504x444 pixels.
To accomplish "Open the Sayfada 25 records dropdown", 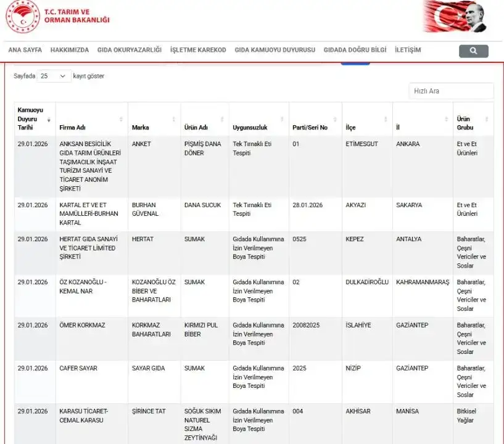I will tap(54, 76).
